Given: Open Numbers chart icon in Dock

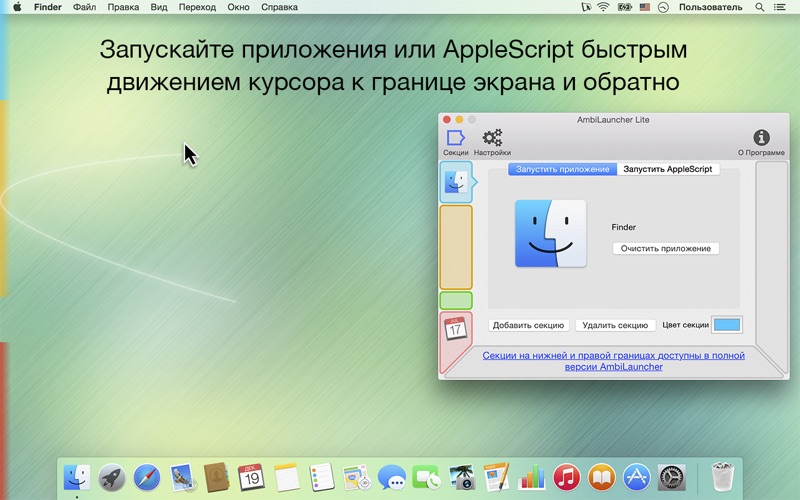Looking at the screenshot, I should click(x=532, y=478).
